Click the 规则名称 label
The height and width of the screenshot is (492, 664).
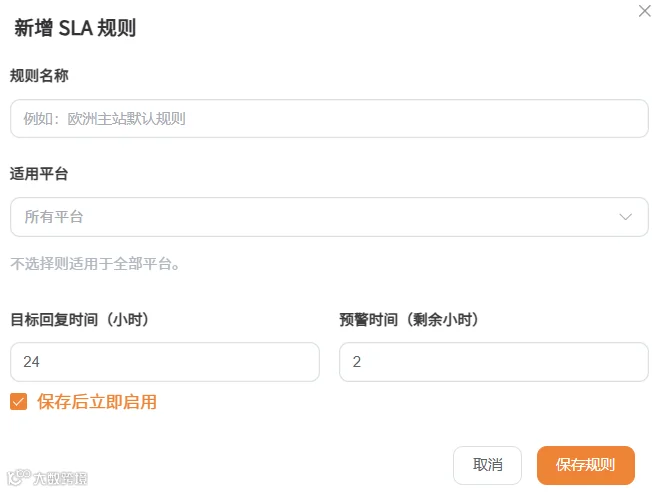[x=39, y=75]
